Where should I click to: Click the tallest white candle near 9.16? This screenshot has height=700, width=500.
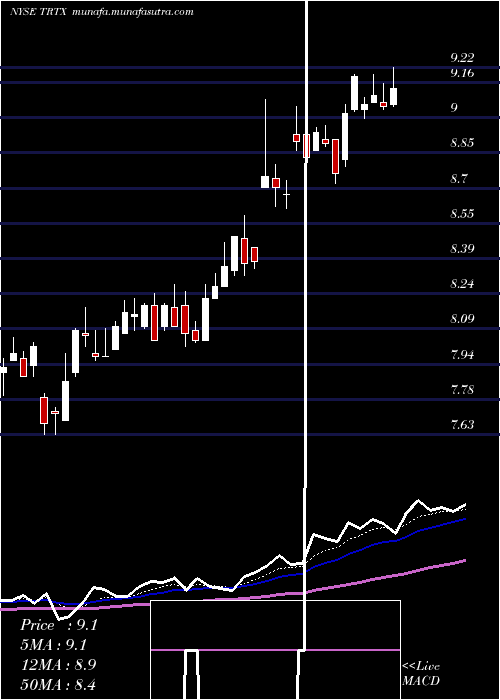click(x=354, y=93)
